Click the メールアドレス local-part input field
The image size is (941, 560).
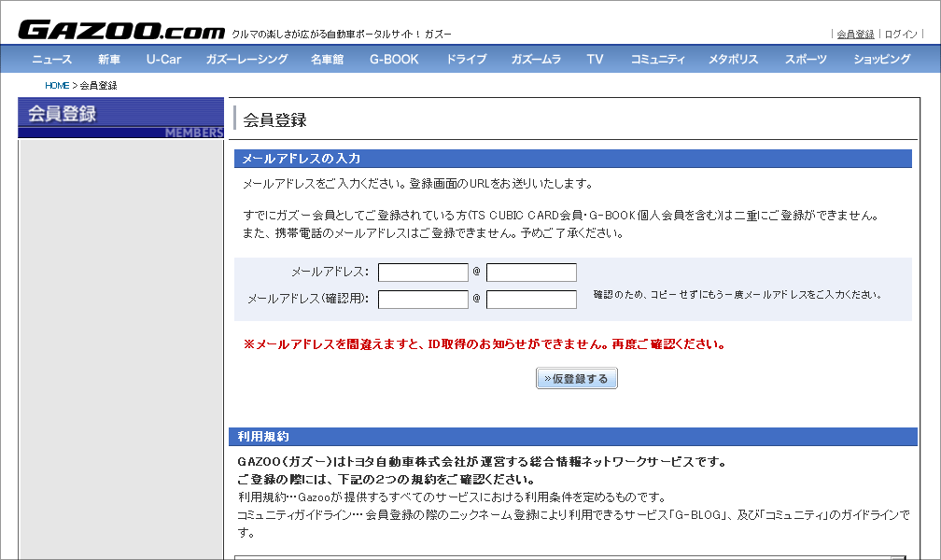pos(423,273)
